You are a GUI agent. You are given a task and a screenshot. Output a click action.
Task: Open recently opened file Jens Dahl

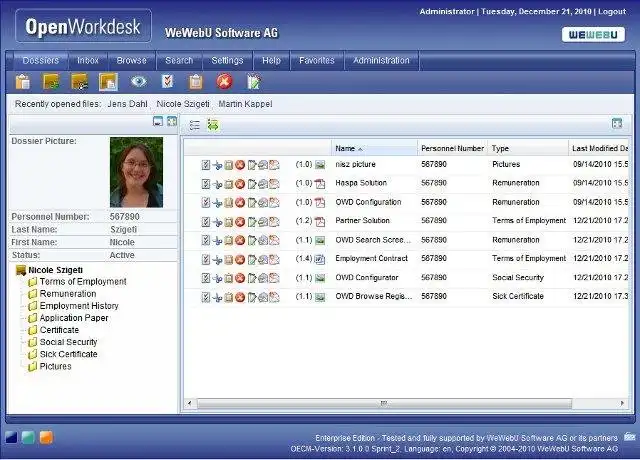(127, 104)
